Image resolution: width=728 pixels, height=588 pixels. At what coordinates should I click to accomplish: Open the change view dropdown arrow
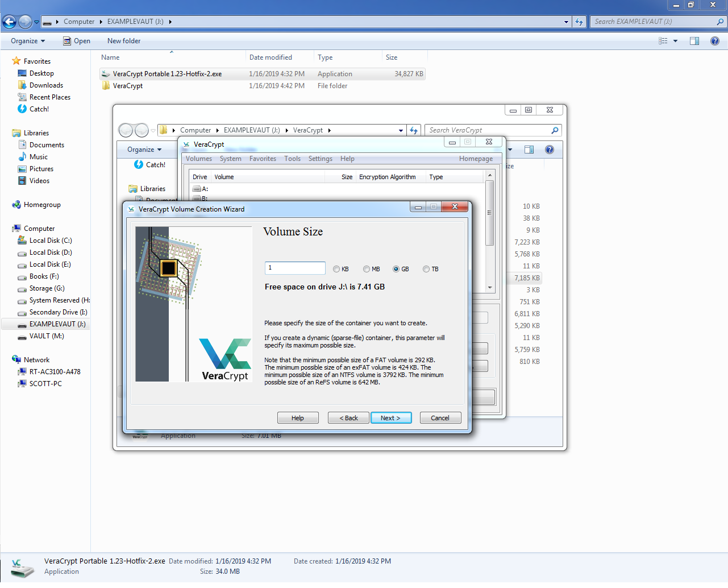pos(675,41)
